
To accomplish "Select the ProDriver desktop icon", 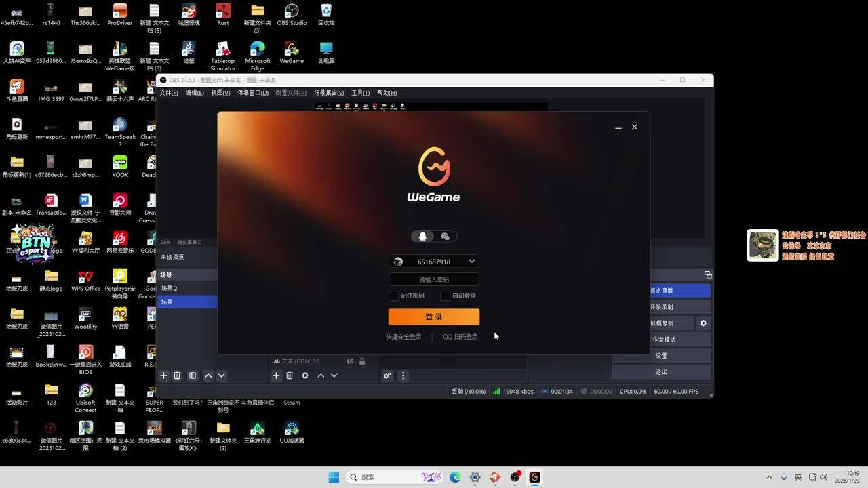I will coord(120,15).
